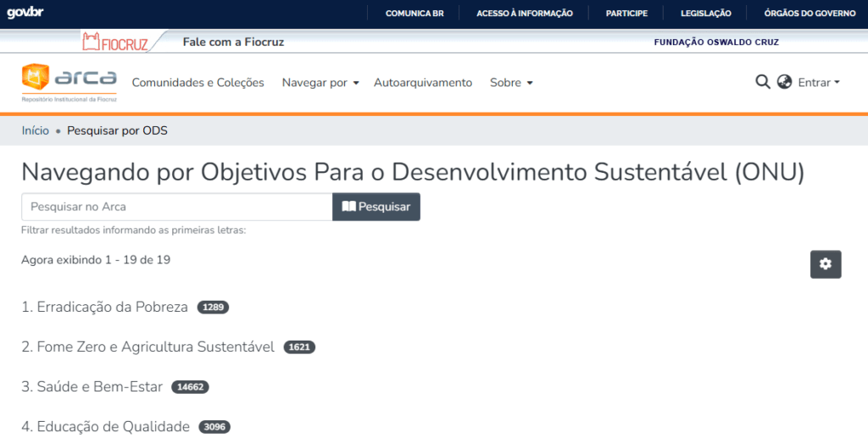The height and width of the screenshot is (438, 868).
Task: Open Comunidades e Coleções
Action: (x=198, y=82)
